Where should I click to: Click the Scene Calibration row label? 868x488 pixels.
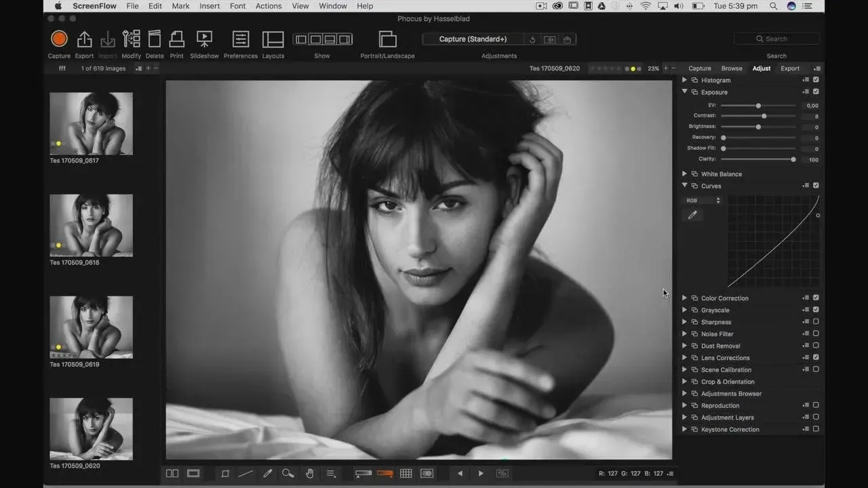(x=726, y=369)
